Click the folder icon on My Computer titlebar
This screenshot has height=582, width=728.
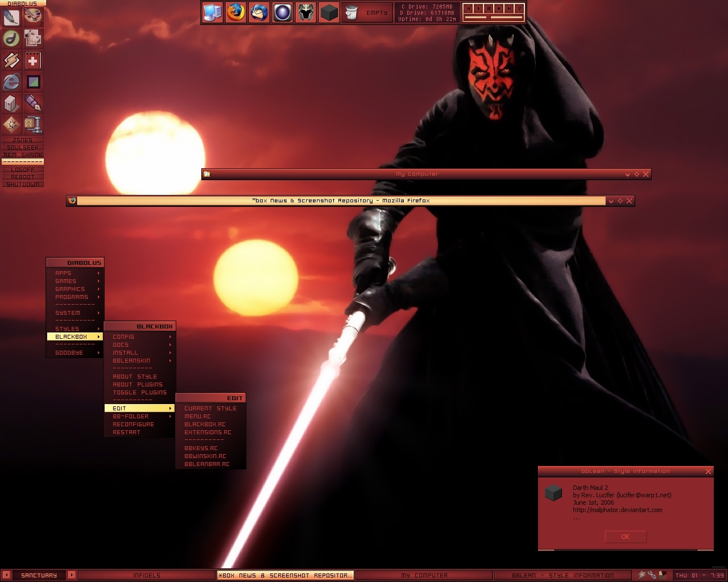[207, 174]
